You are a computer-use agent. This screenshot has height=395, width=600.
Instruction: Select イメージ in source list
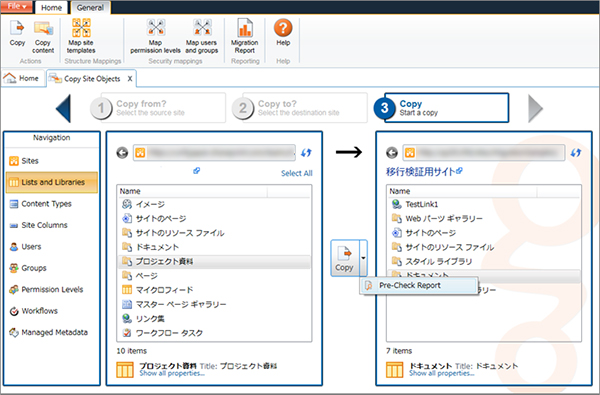coord(214,204)
